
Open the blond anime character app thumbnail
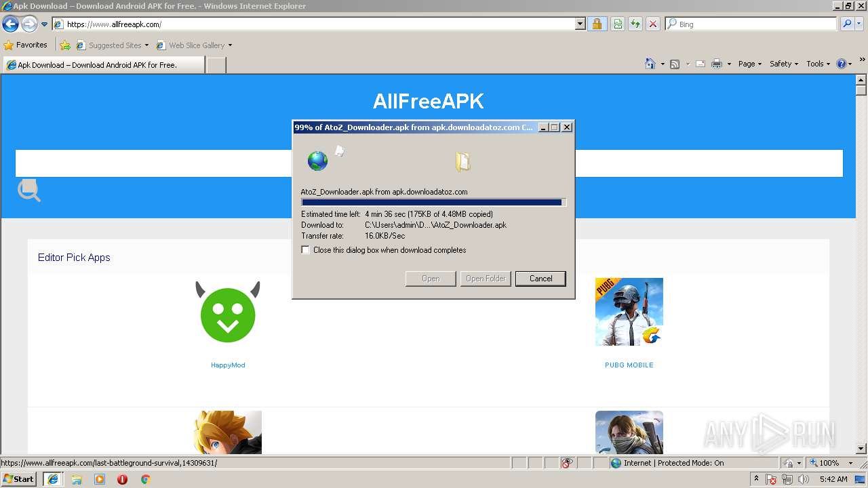pyautogui.click(x=228, y=432)
